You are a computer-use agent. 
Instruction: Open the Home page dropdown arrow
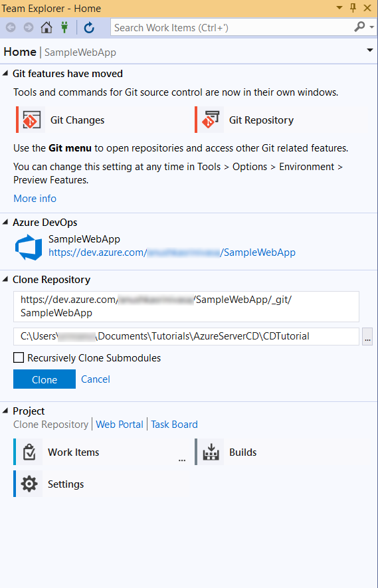[x=370, y=50]
